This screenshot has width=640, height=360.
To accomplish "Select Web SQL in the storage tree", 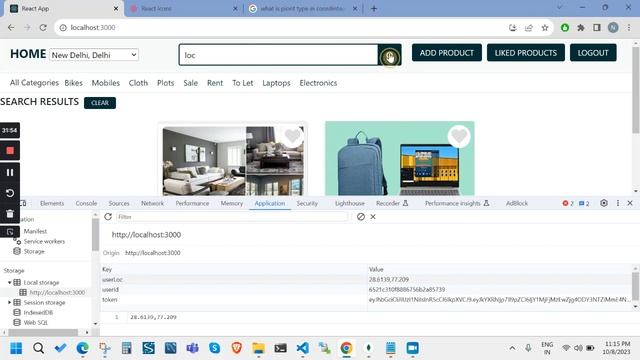I will pos(36,322).
